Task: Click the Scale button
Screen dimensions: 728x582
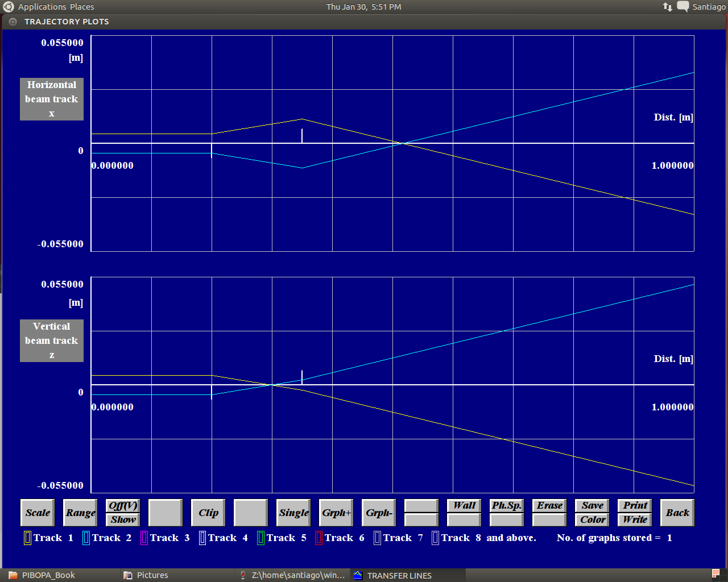Action: click(x=38, y=513)
